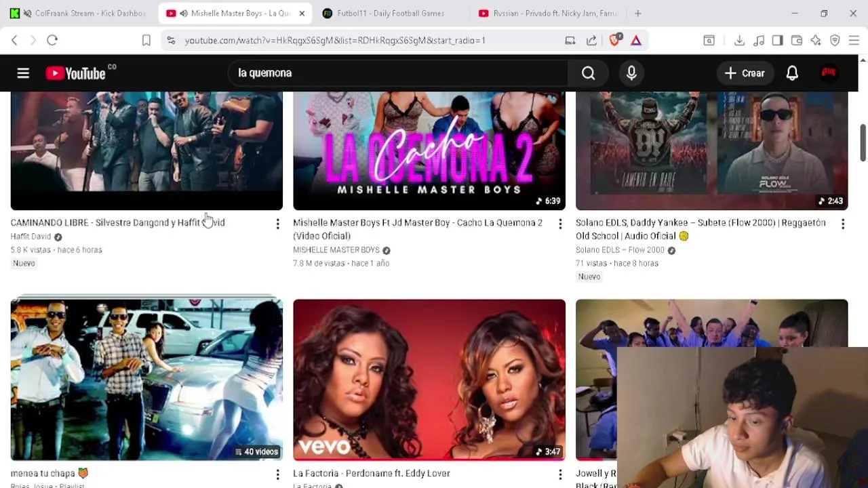Image resolution: width=868 pixels, height=488 pixels.
Task: Switch to Futbol11 Daily Football Games tab
Action: (x=391, y=14)
